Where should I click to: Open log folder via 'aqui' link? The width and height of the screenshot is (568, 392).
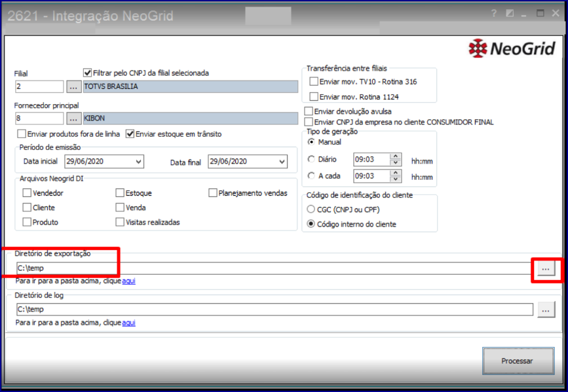point(128,323)
